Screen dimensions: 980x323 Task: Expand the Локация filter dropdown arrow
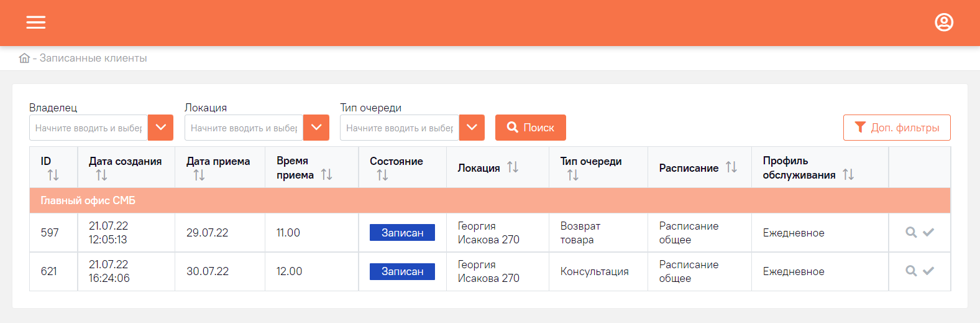316,128
